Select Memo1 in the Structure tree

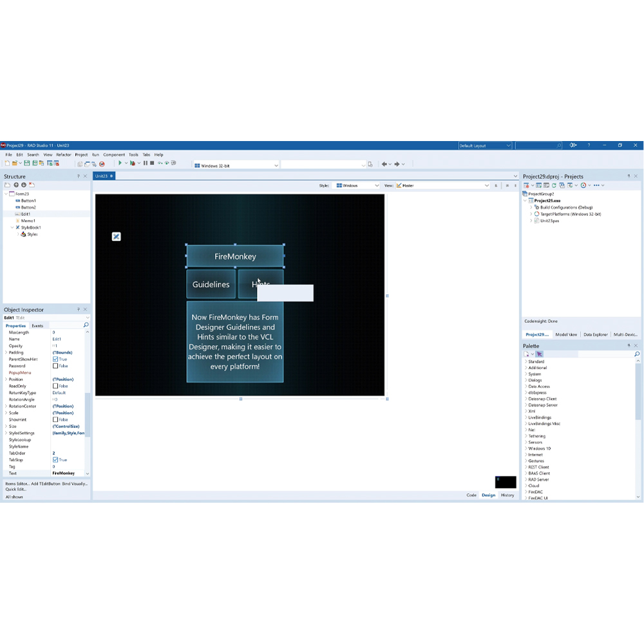tap(28, 220)
